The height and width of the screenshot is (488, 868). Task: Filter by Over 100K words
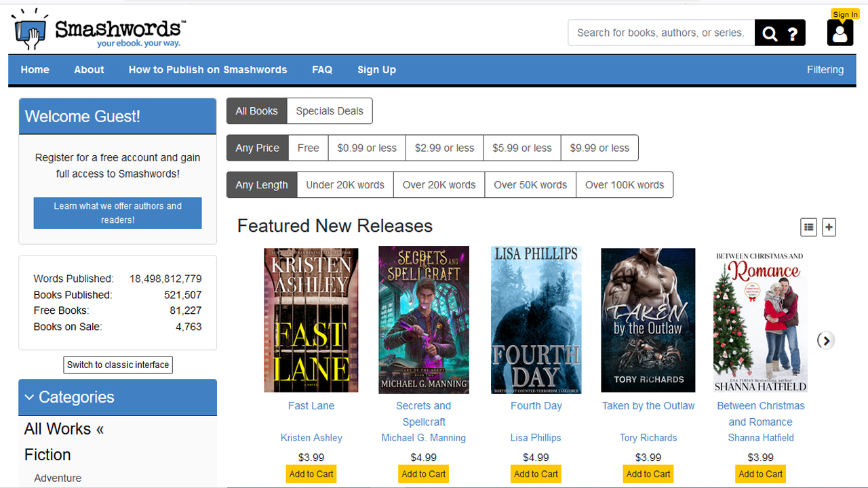(x=625, y=184)
